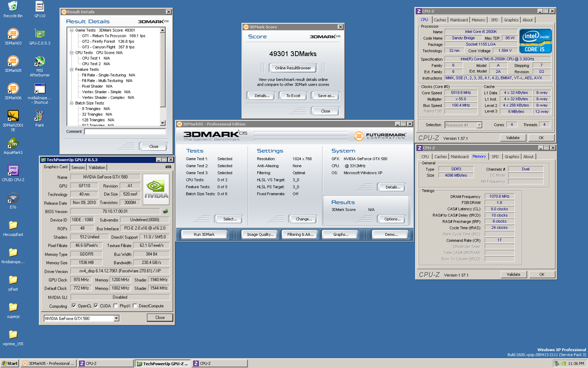The width and height of the screenshot is (588, 368).
Task: Switch to TechPowerUp GPU-Z taskbar button
Action: click(162, 364)
